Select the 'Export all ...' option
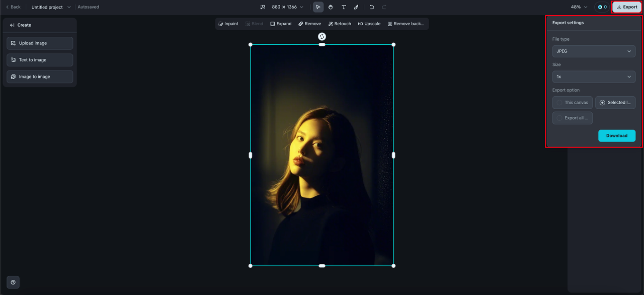The height and width of the screenshot is (295, 644). click(x=572, y=118)
